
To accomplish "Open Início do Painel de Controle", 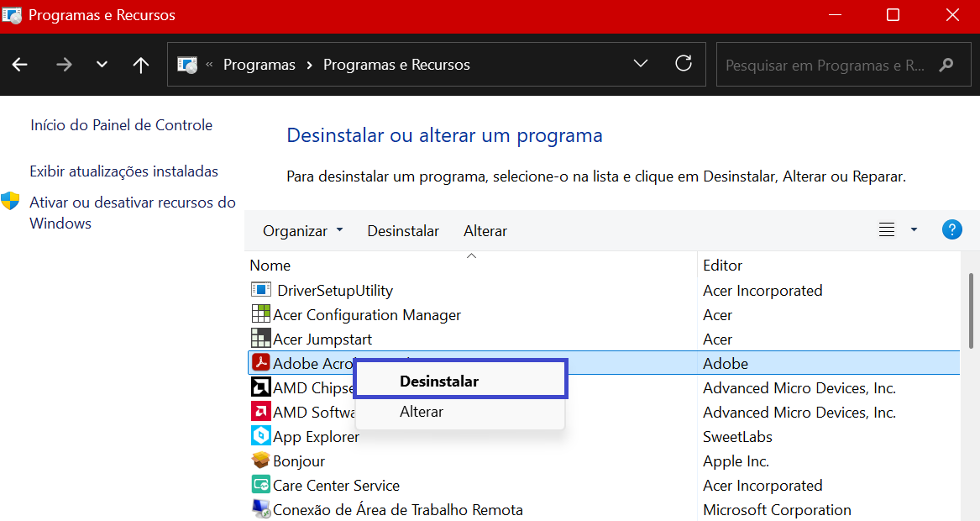I will [121, 125].
